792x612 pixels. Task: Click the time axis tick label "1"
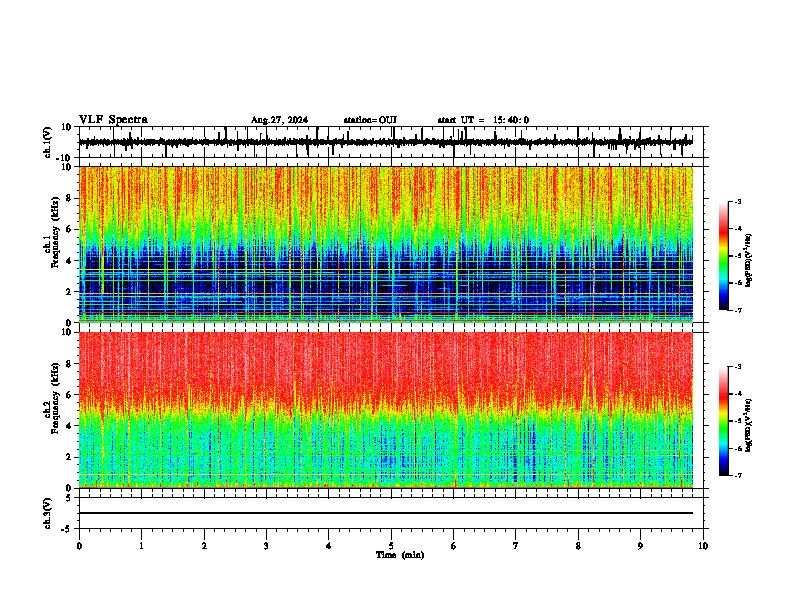tap(141, 546)
